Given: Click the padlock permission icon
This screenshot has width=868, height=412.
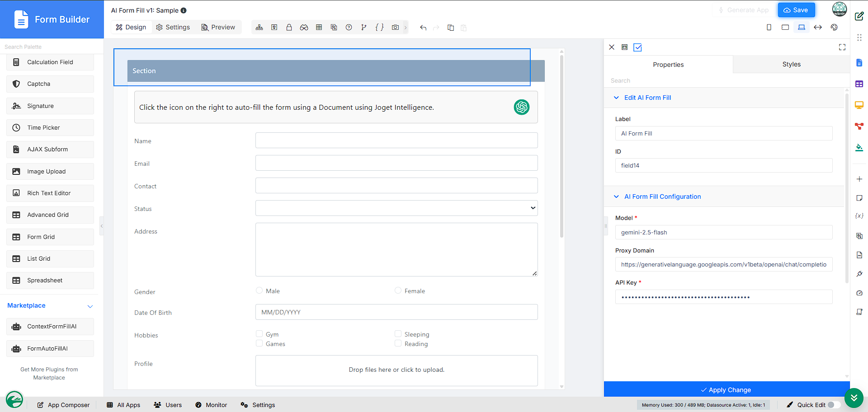Looking at the screenshot, I should point(289,28).
